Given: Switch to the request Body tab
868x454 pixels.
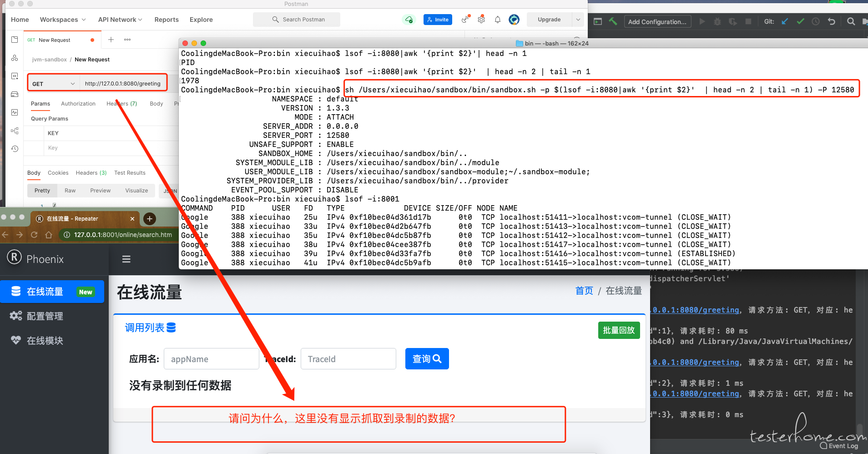Looking at the screenshot, I should point(156,104).
